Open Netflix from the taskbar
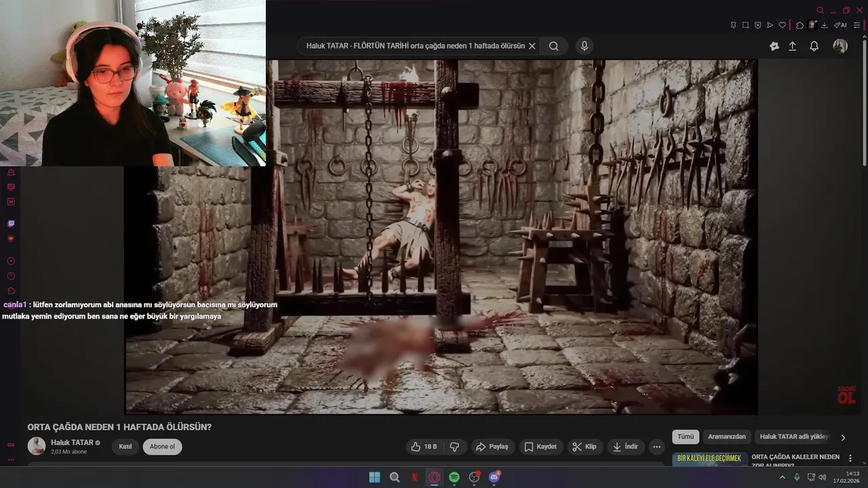 point(415,477)
